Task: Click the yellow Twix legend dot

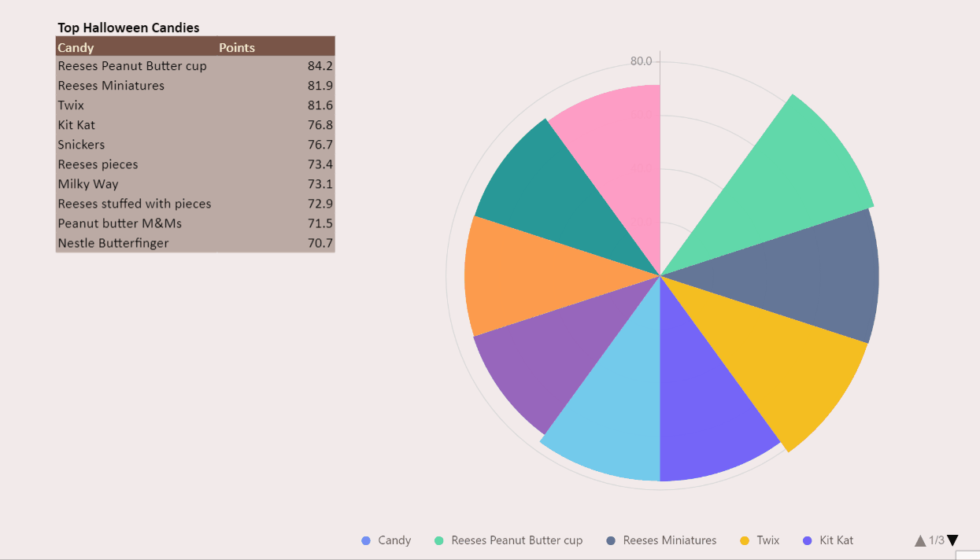Action: click(745, 540)
